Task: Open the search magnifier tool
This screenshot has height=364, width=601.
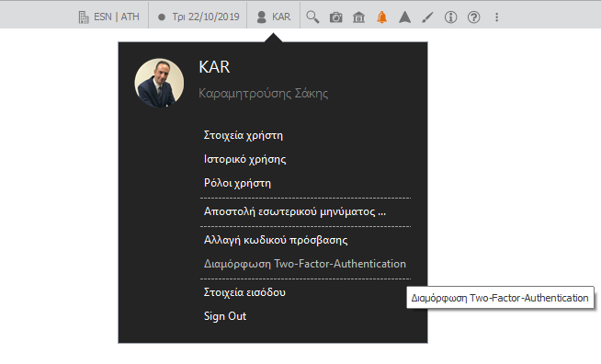Action: [x=312, y=17]
